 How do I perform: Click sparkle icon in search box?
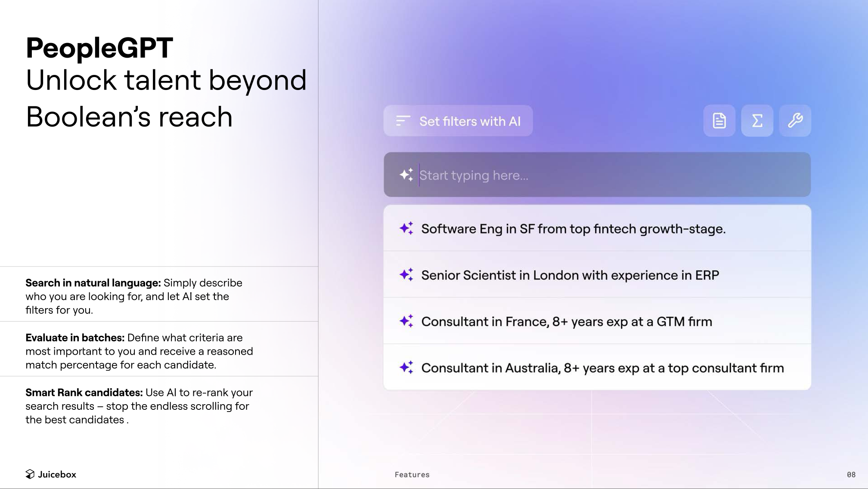pyautogui.click(x=406, y=175)
